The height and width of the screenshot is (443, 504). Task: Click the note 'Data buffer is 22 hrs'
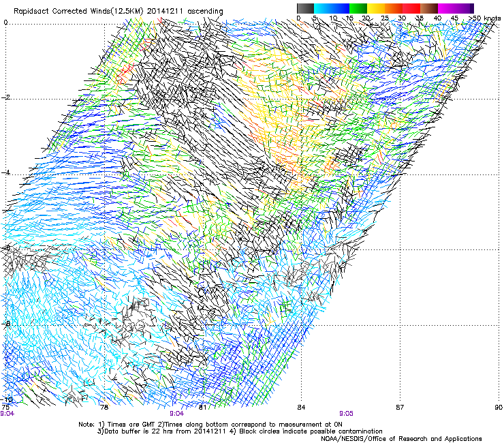click(138, 431)
